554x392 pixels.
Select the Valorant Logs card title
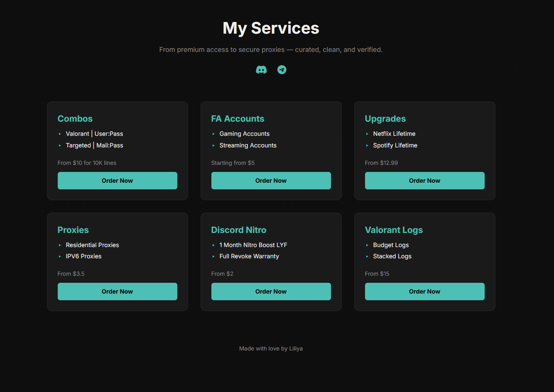(394, 230)
